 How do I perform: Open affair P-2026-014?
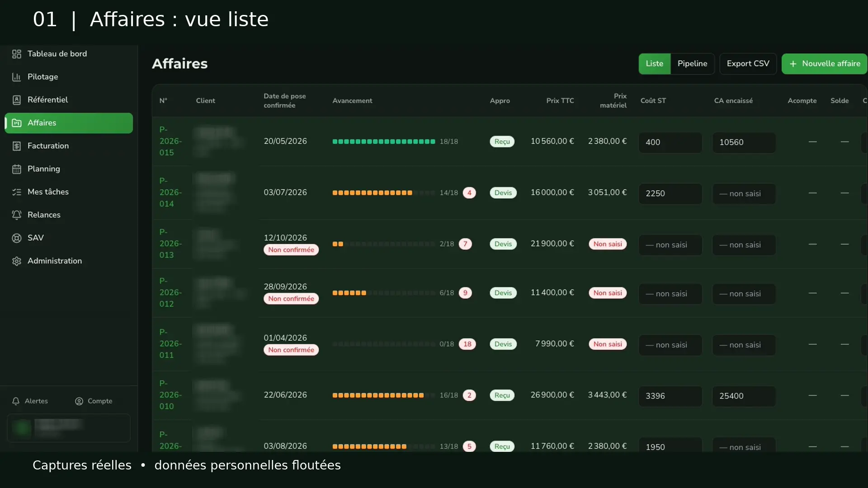[x=170, y=192]
